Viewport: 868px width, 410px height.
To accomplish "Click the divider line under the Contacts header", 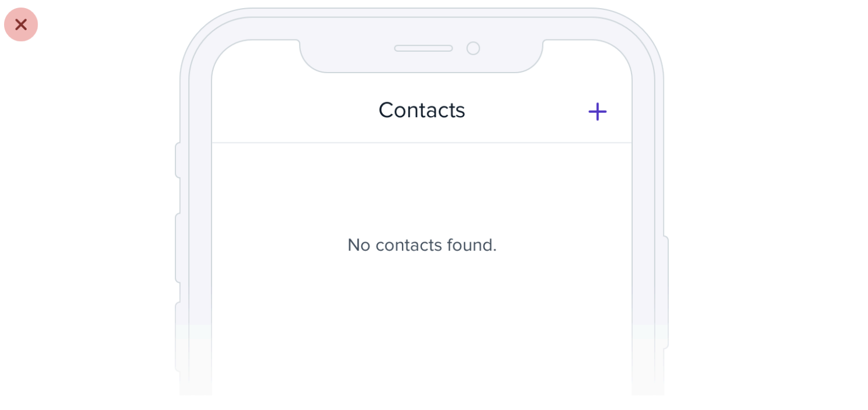I will pos(422,143).
